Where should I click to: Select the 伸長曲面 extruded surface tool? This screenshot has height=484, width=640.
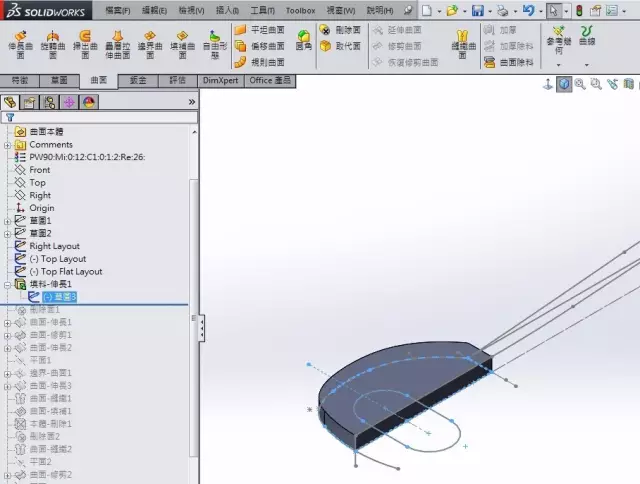pos(20,44)
